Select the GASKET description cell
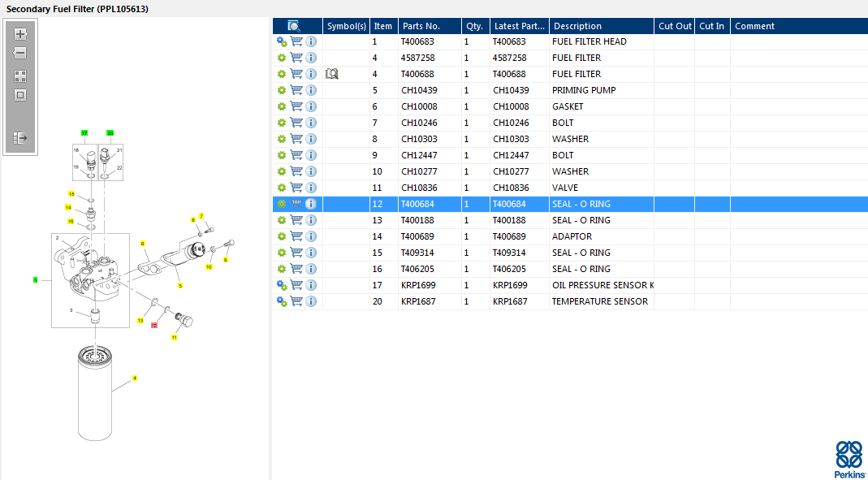The image size is (868, 480). (x=602, y=106)
